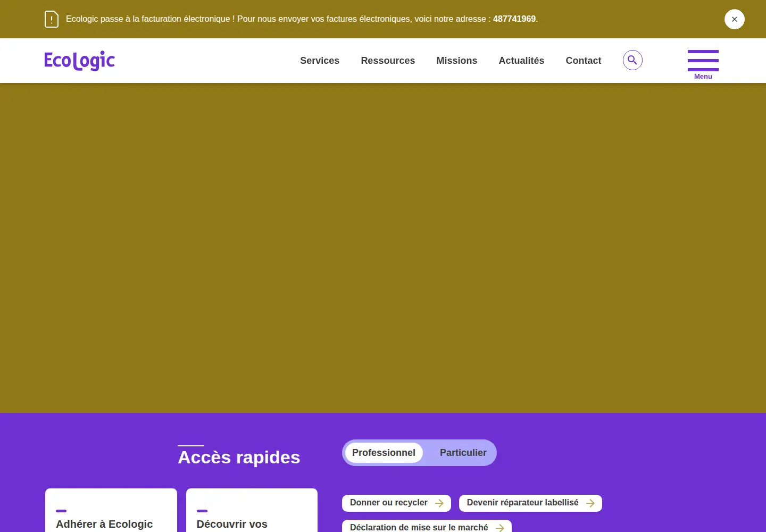Open Déclaration de mise sur le marché
766x532 pixels.
(x=427, y=526)
